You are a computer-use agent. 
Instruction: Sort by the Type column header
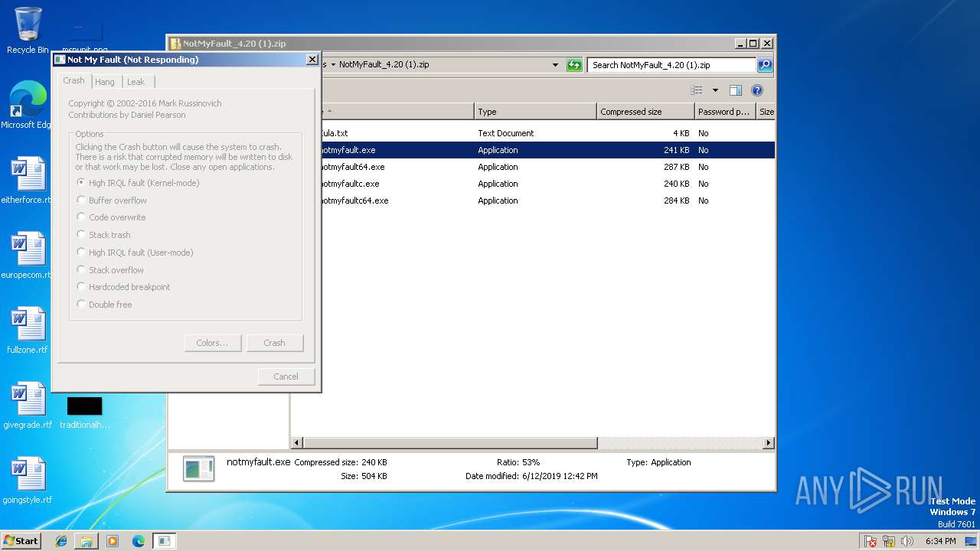pyautogui.click(x=535, y=112)
